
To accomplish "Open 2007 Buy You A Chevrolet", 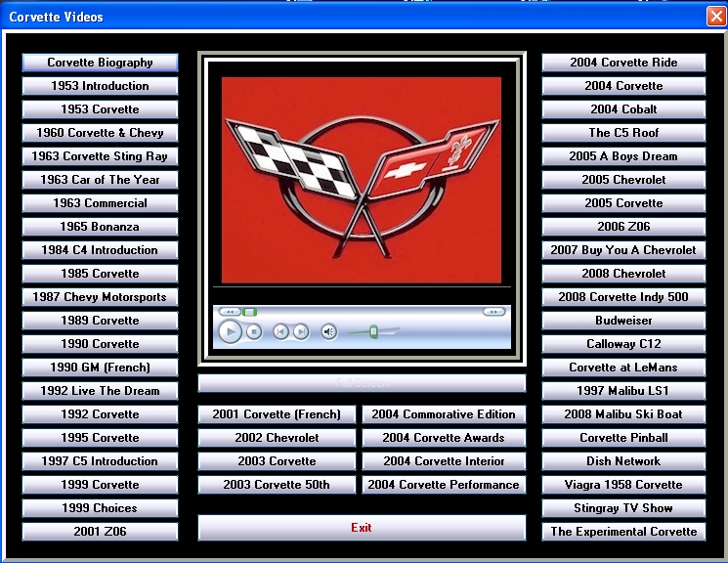I will pos(623,250).
